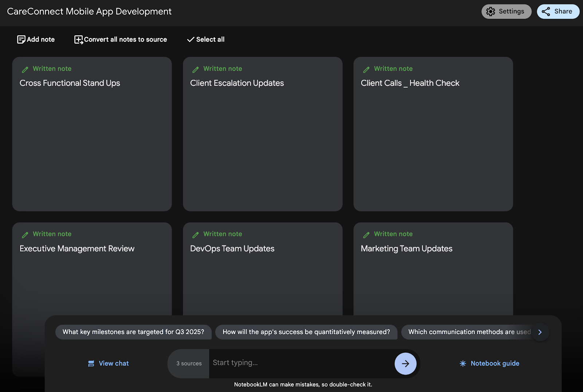The image size is (583, 392).
Task: Open View chat
Action: coord(109,363)
